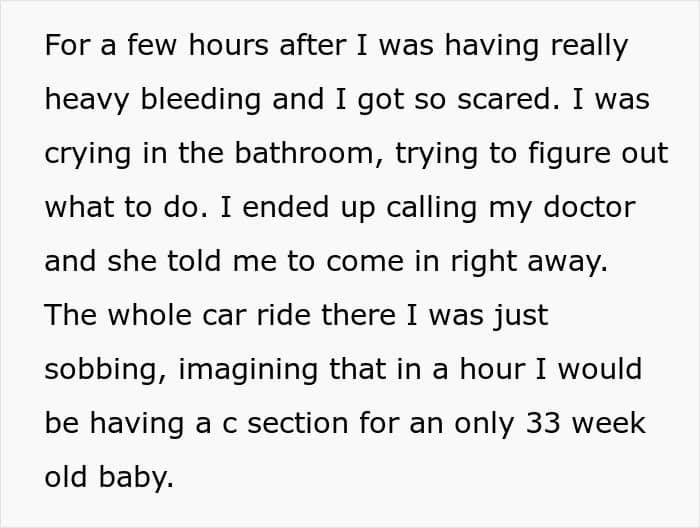
Task: Click the word "For" starting the paragraph
Action: click(x=67, y=46)
